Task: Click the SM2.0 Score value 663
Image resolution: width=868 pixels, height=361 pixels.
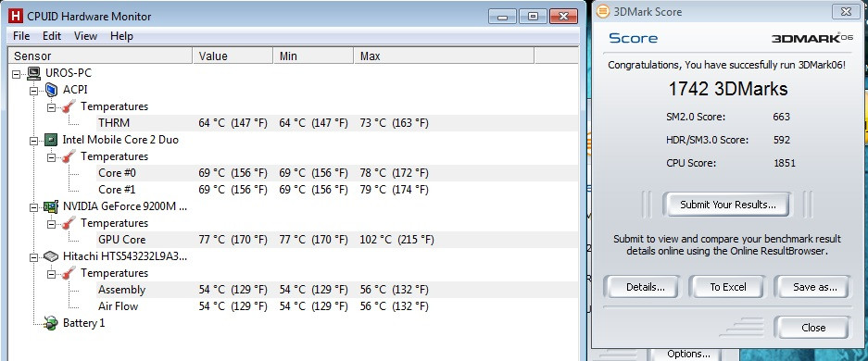Action: 781,117
